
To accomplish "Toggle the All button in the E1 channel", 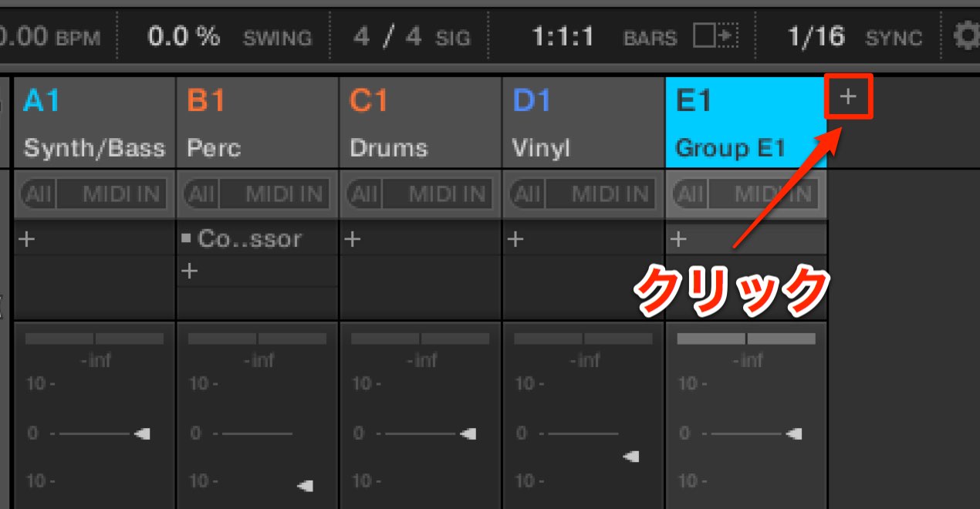I will [x=690, y=194].
